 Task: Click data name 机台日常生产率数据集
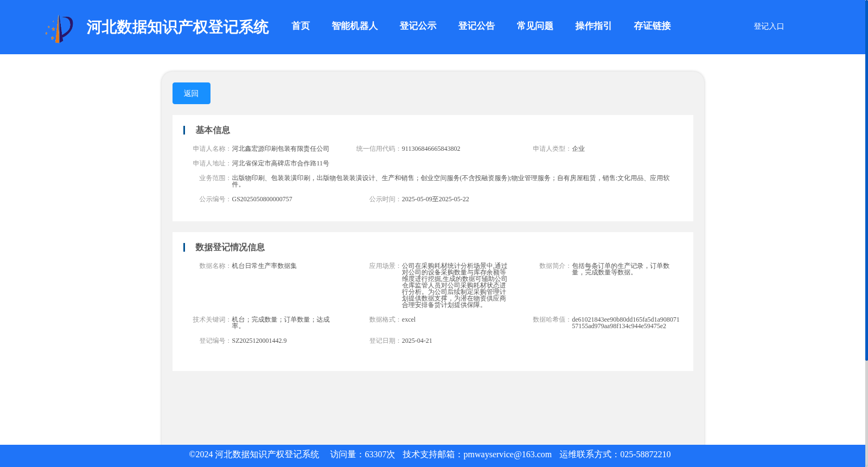264,266
